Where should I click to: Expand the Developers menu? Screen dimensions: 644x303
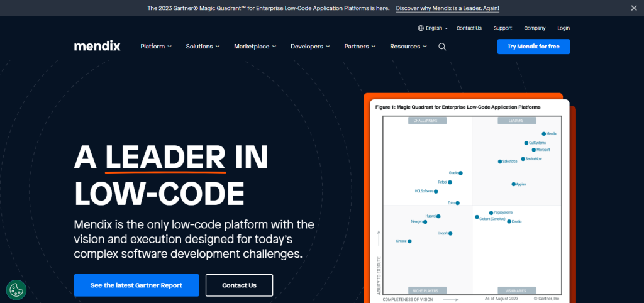coord(310,47)
